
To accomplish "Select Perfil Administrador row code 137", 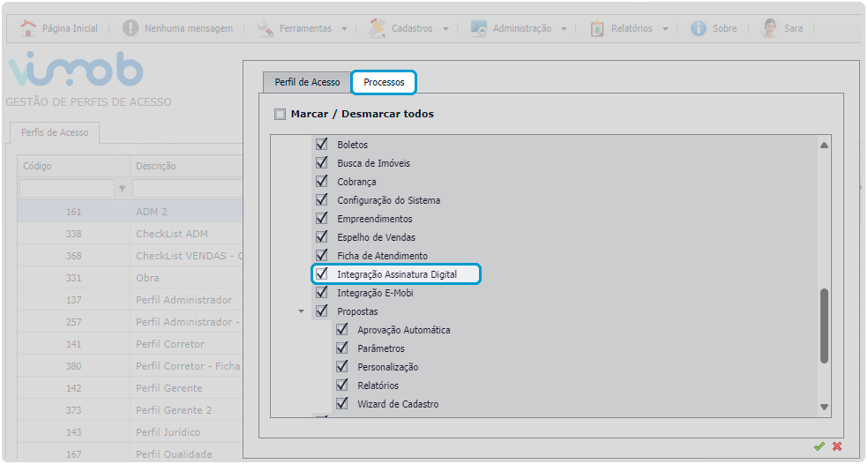I will tap(130, 300).
